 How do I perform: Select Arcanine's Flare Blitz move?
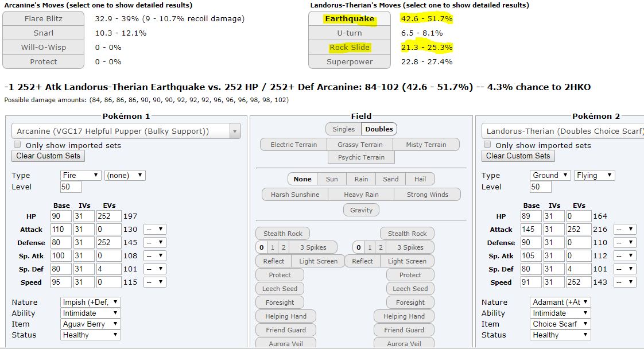pos(44,18)
